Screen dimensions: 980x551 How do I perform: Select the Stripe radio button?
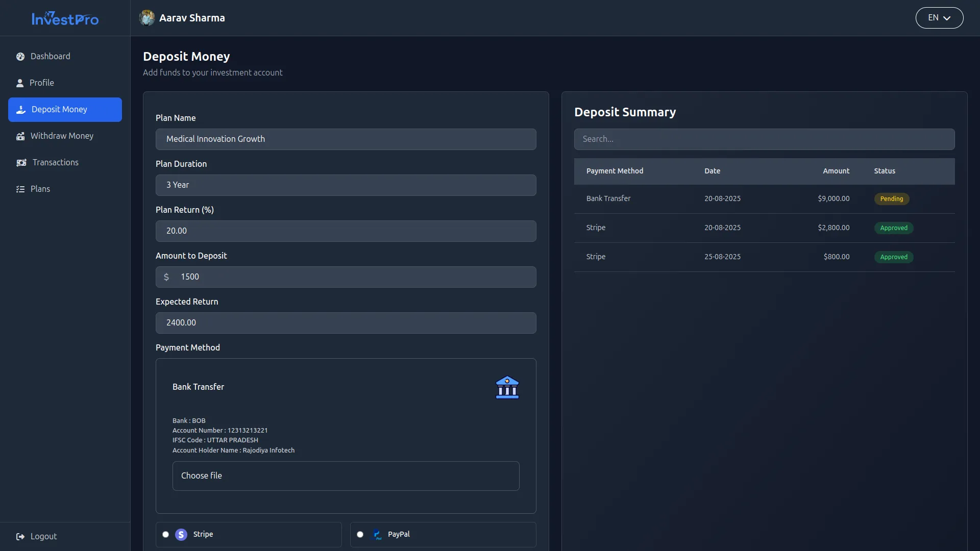tap(166, 535)
